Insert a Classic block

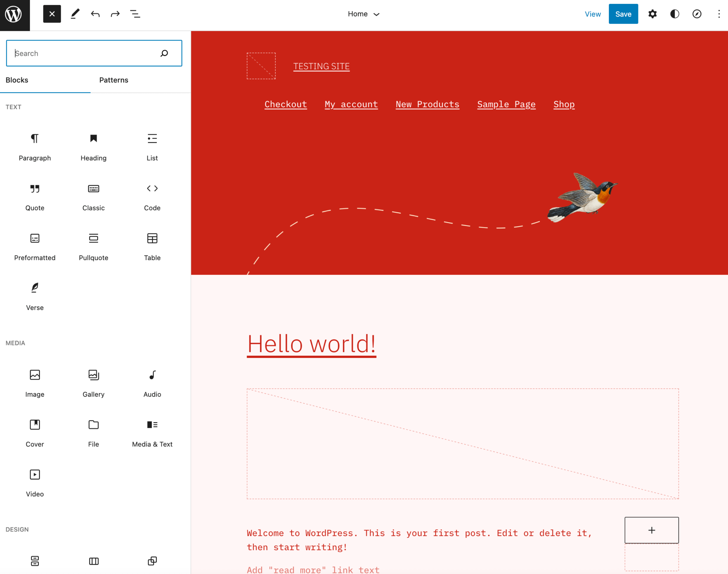[x=93, y=197]
